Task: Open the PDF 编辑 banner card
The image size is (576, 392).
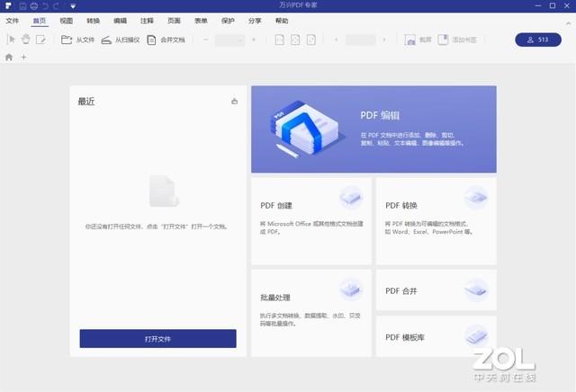Action: pos(373,129)
